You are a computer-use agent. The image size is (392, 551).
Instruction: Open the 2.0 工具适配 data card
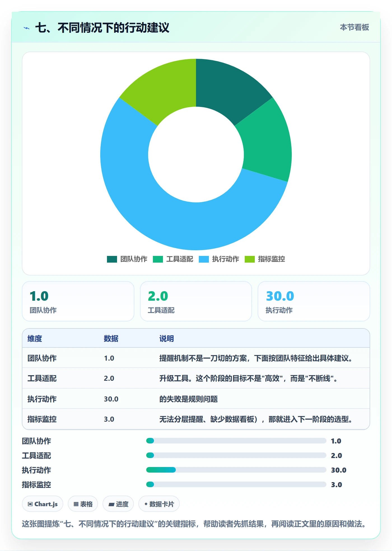pos(196,301)
